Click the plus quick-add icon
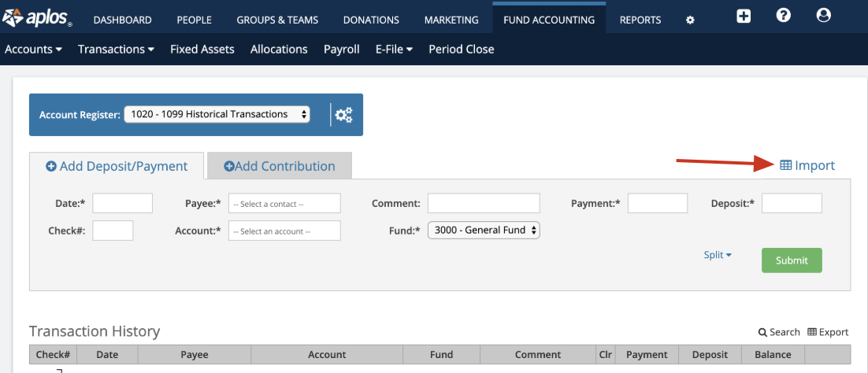The image size is (868, 373). [744, 16]
